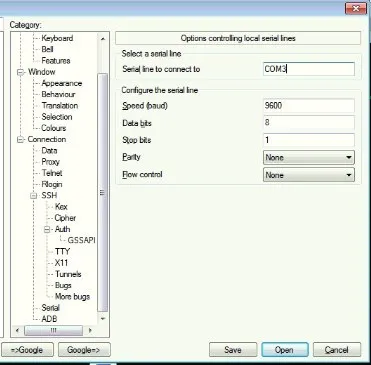Image resolution: width=371 pixels, height=365 pixels.
Task: Click the Open button
Action: [x=285, y=350]
